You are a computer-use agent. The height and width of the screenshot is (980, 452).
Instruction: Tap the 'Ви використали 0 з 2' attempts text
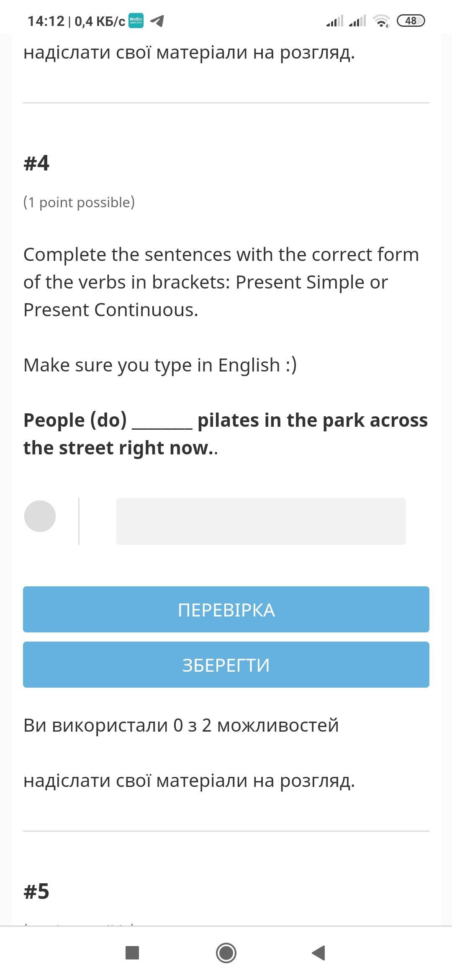click(181, 725)
